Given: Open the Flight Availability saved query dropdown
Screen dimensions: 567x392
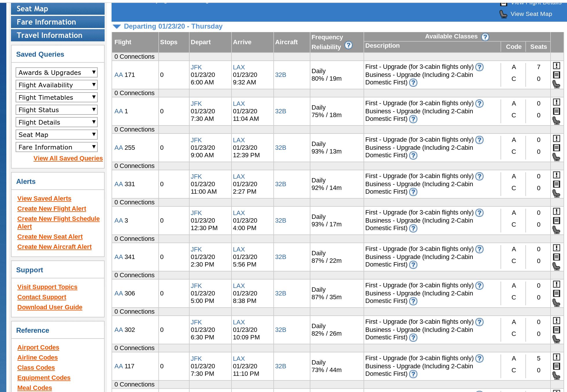Looking at the screenshot, I should point(57,85).
